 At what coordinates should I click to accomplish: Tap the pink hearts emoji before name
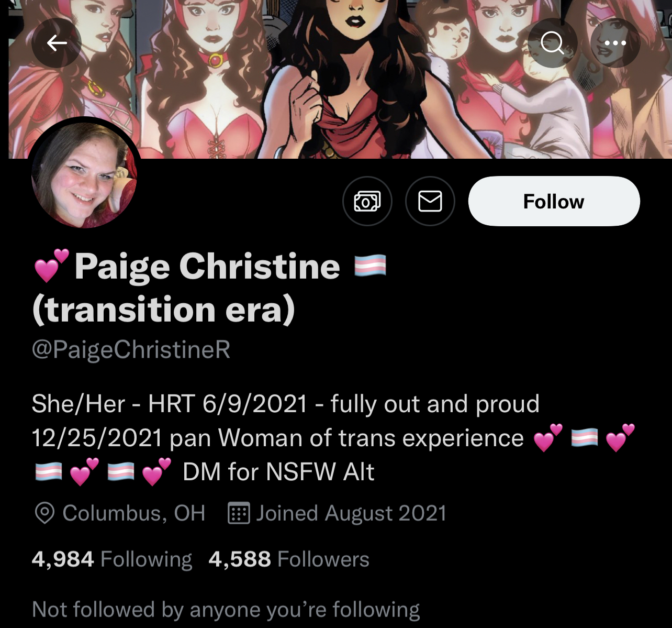pyautogui.click(x=51, y=266)
